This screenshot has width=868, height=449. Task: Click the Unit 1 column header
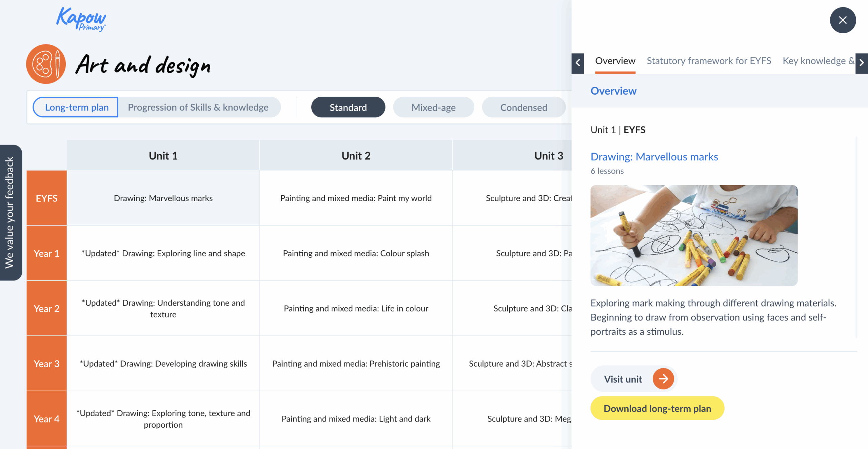point(163,155)
